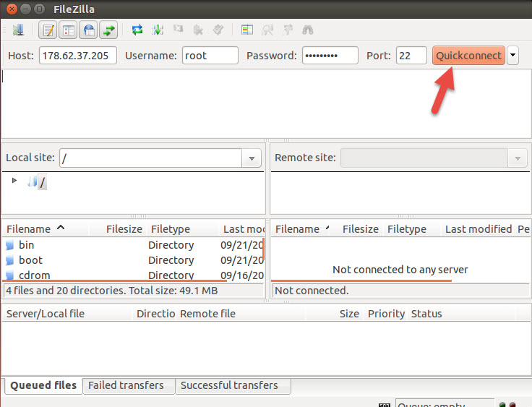This screenshot has width=532, height=407.
Task: Sort local files by Filetype column
Action: (171, 229)
